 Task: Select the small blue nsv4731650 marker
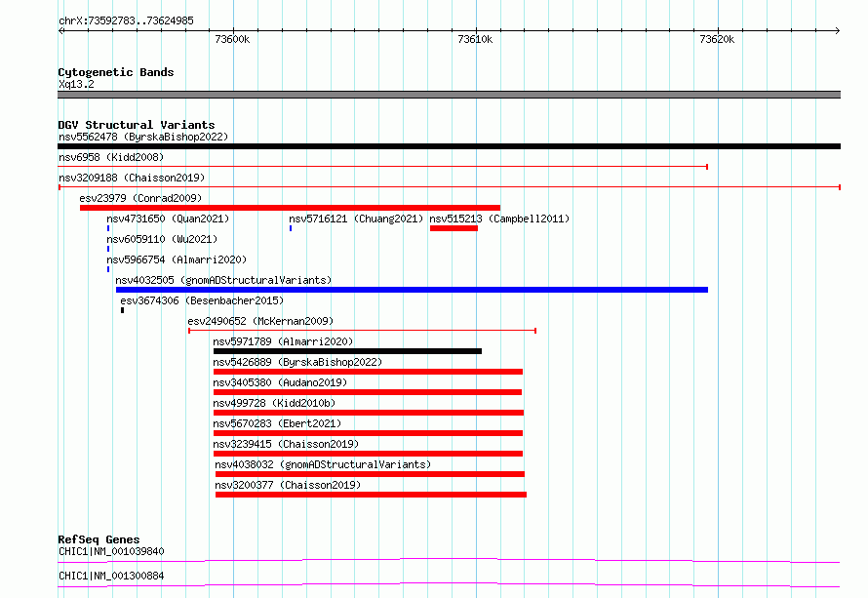[x=108, y=228]
